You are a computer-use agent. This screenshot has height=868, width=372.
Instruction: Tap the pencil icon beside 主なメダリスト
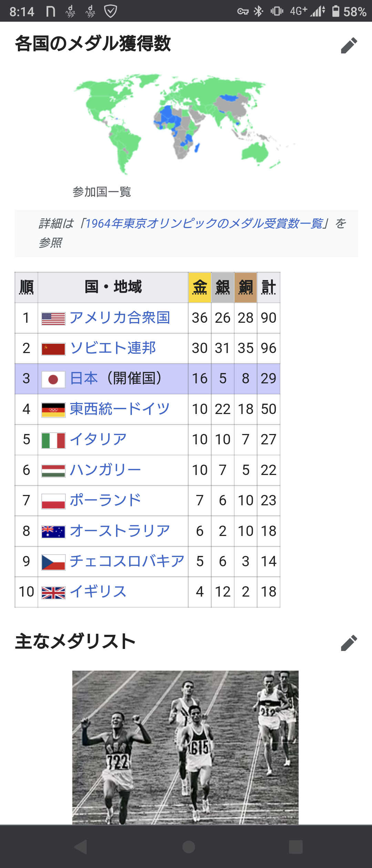click(349, 643)
